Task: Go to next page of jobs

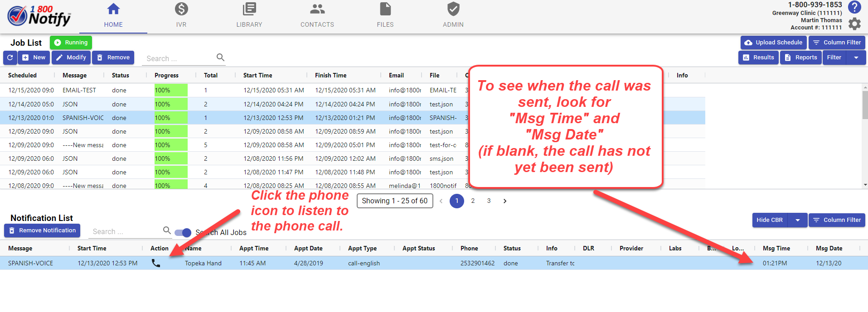Action: 505,201
